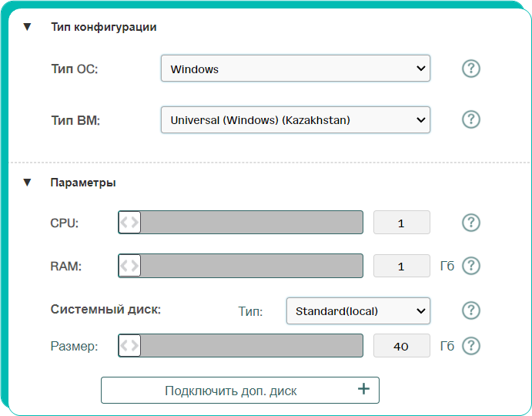Click plus icon on Подключить доп. диск
This screenshot has height=416, width=532.
363,389
